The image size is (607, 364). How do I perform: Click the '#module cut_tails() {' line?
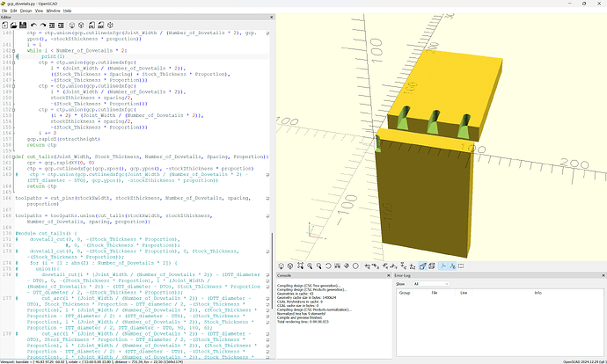[46, 234]
